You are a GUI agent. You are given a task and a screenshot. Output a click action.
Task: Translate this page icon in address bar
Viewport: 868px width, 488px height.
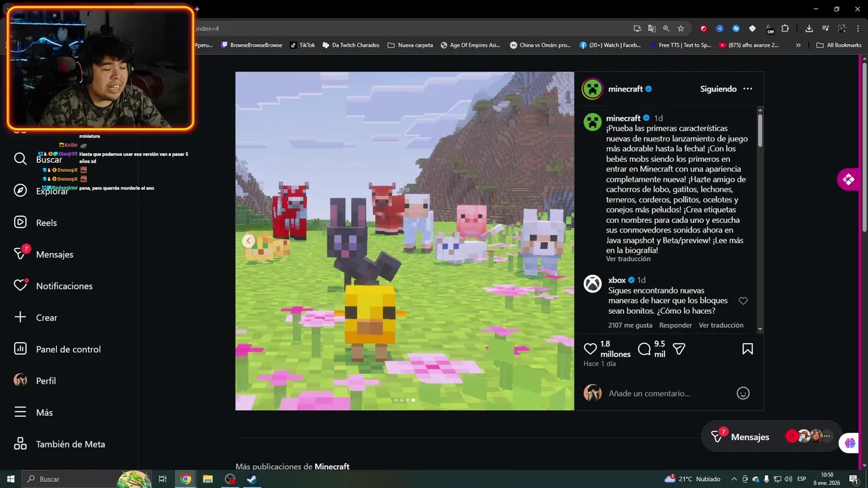[x=652, y=28]
